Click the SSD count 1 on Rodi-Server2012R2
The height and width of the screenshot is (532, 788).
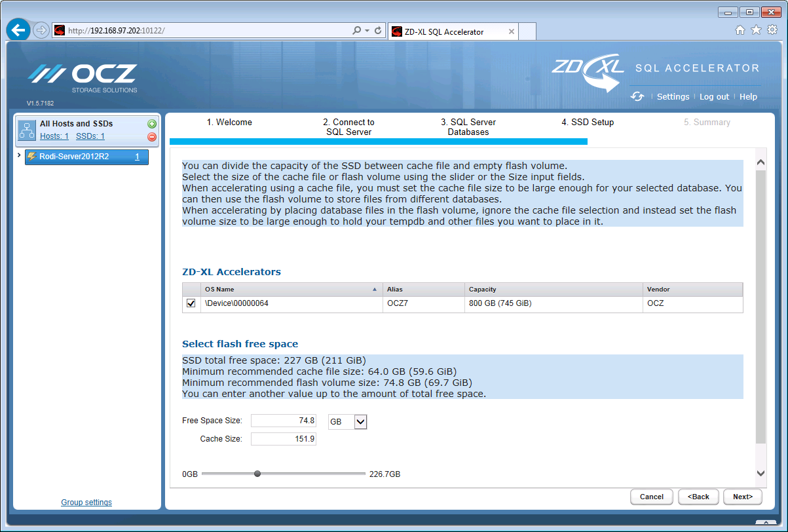138,157
